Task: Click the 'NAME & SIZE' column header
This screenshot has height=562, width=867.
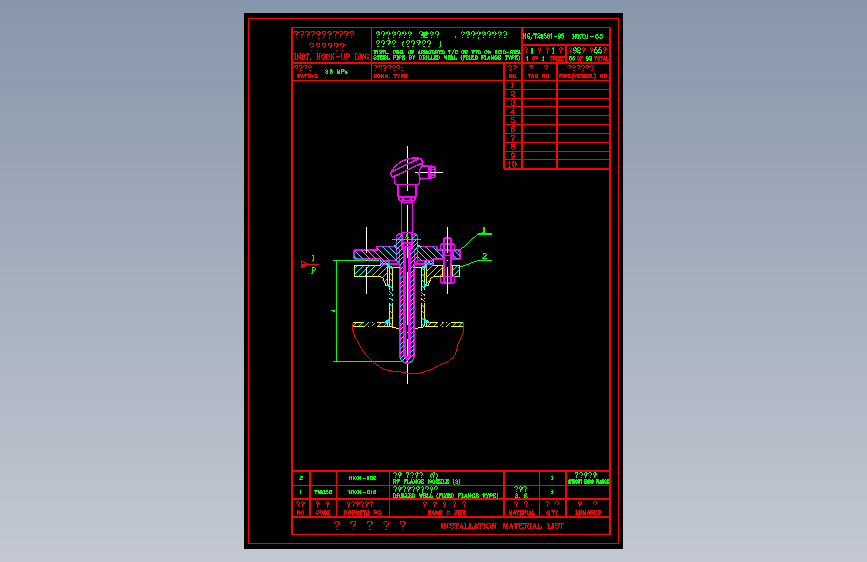Action: (x=447, y=513)
